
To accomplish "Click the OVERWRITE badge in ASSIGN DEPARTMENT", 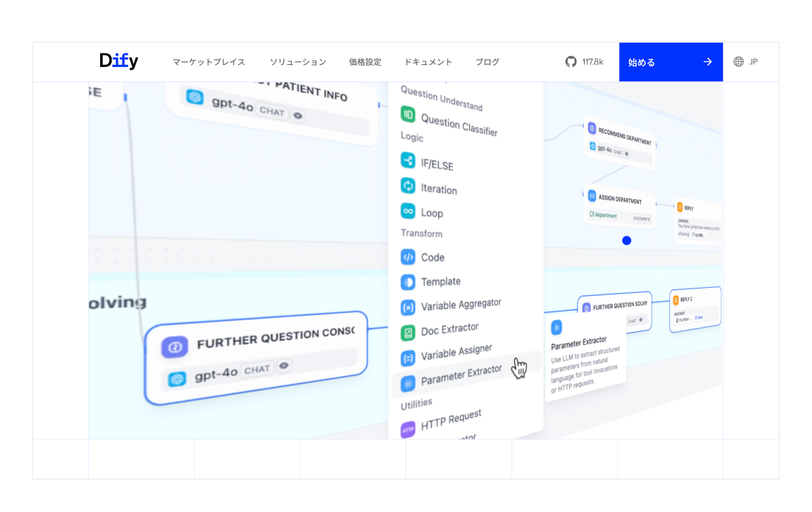I will tap(641, 219).
